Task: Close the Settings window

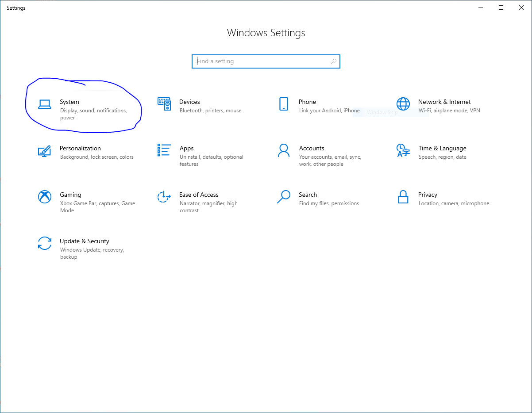Action: pos(521,8)
